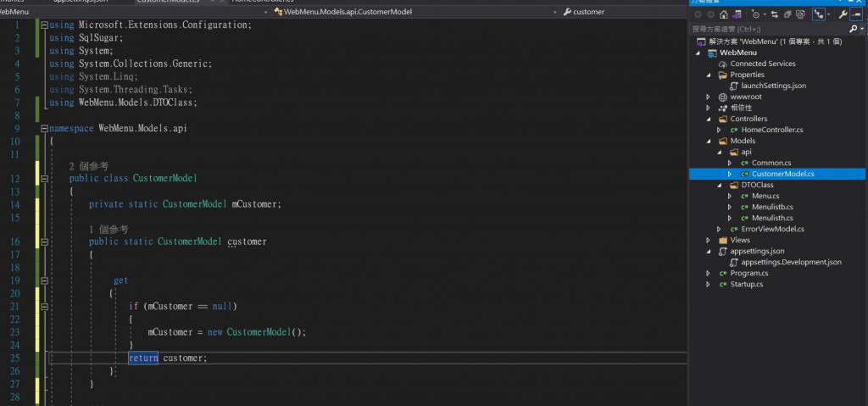Image resolution: width=868 pixels, height=406 pixels.
Task: Click the class icon in the CustomerModel navigation bar
Action: [x=278, y=12]
